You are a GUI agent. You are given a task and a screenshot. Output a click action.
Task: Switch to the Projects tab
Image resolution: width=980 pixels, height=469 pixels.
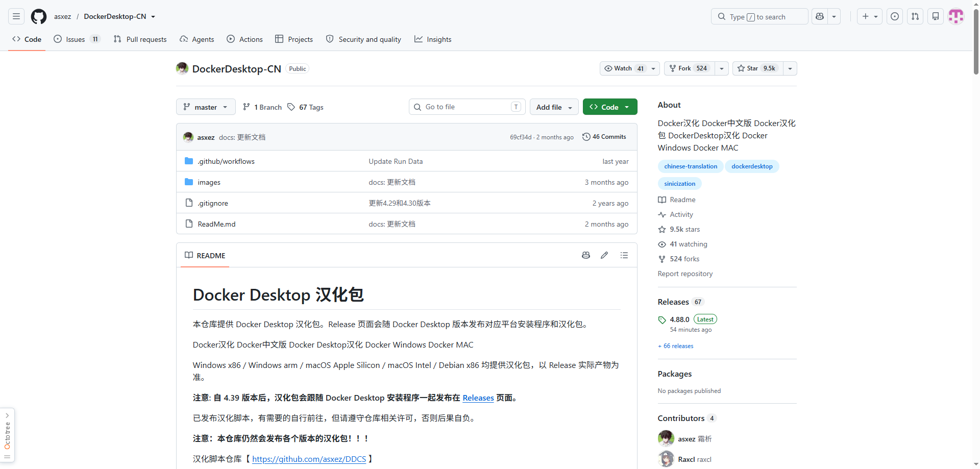(x=294, y=39)
